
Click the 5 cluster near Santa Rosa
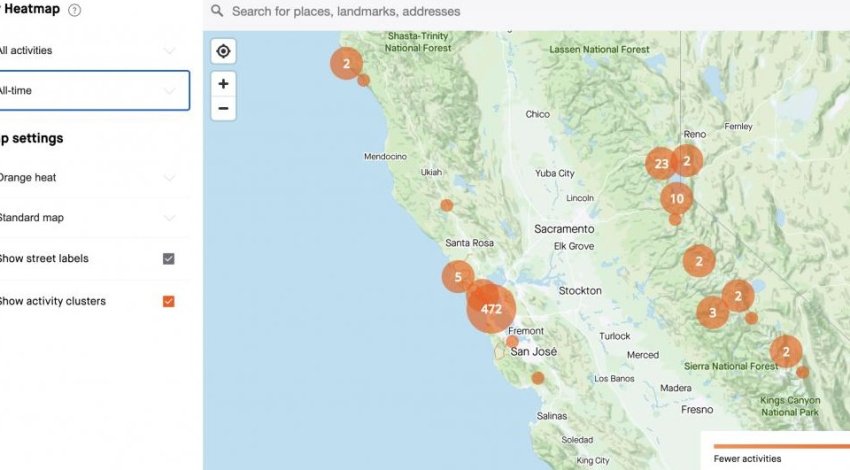(x=458, y=277)
